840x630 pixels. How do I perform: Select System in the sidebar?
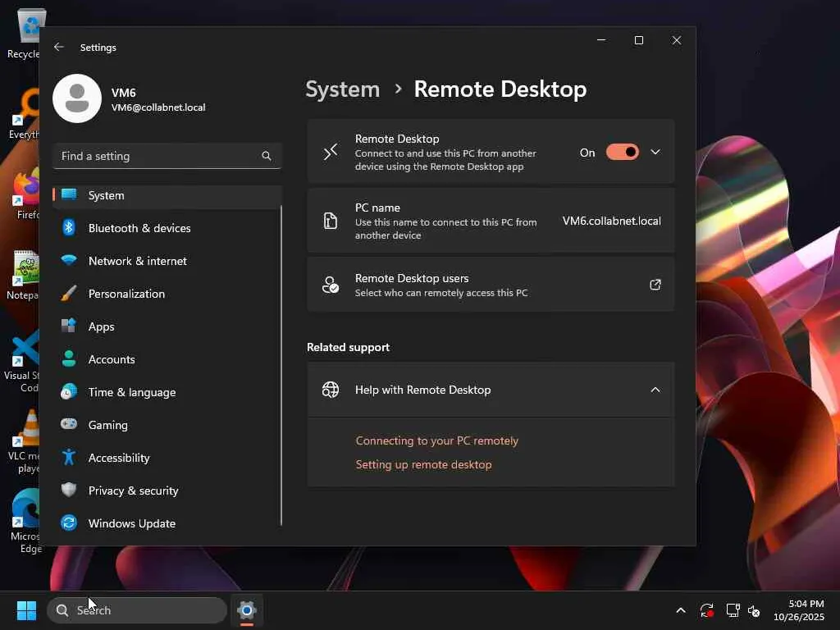[x=167, y=195]
